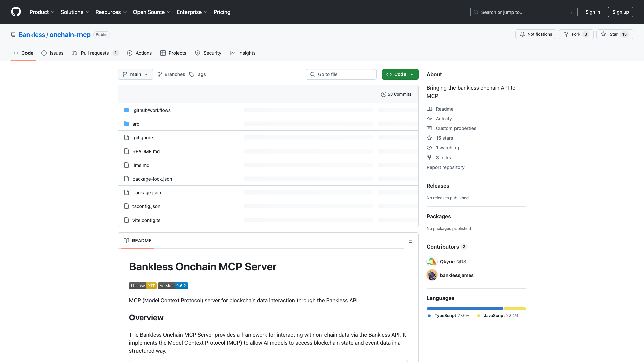This screenshot has height=362, width=644.
Task: Expand the Product menu
Action: click(42, 12)
